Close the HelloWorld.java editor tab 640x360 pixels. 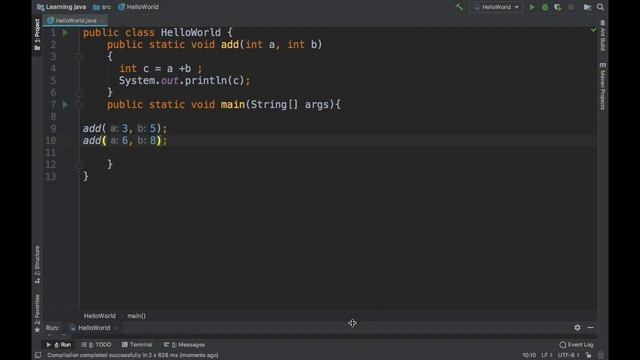[102, 20]
